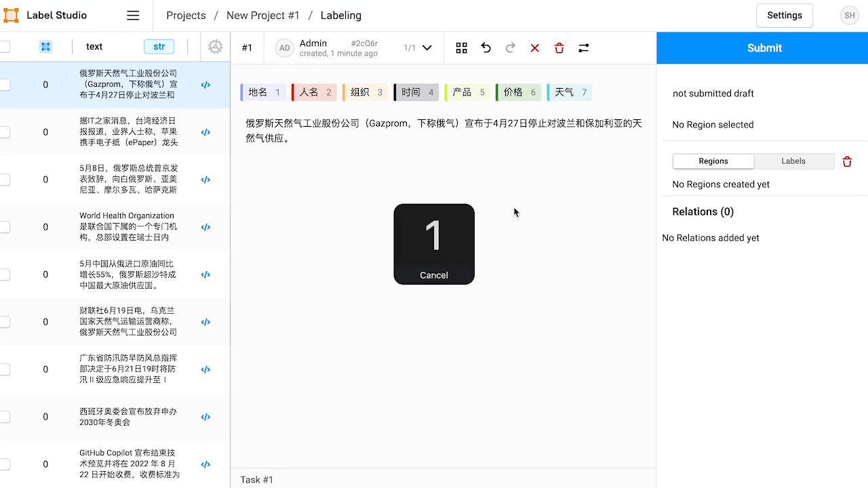Switch to the Labels tab
This screenshot has width=868, height=488.
(793, 161)
